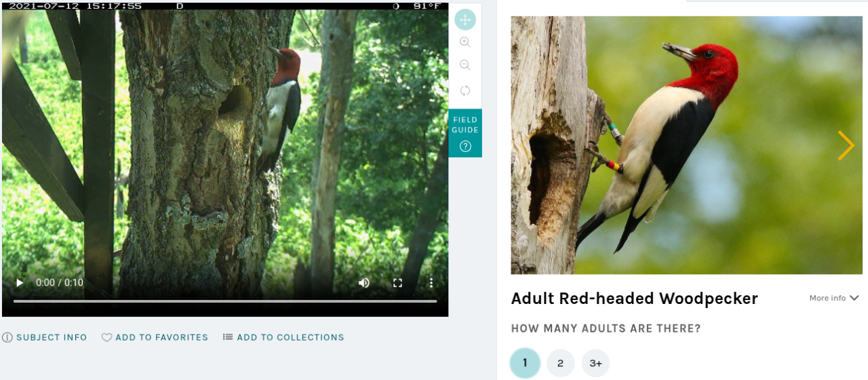This screenshot has width=868, height=380.
Task: Select the pan move tool icon
Action: (465, 20)
